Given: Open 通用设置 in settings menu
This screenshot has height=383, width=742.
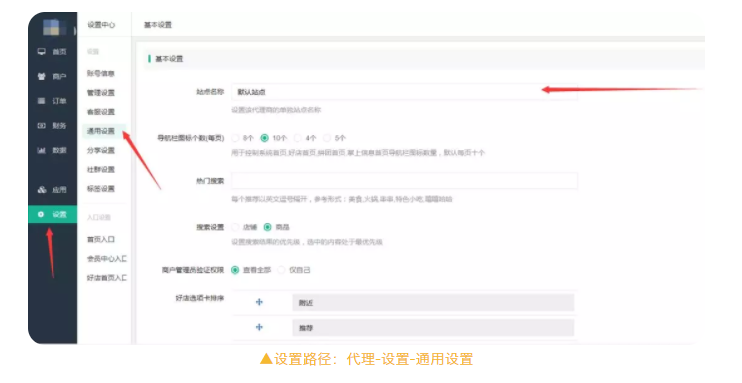Looking at the screenshot, I should [100, 131].
